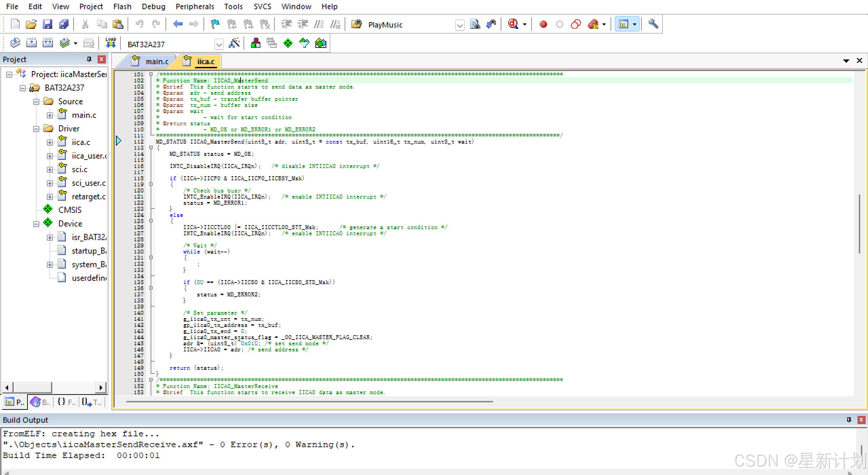This screenshot has width=868, height=475.
Task: Toggle bookmark flag icon
Action: (215, 24)
